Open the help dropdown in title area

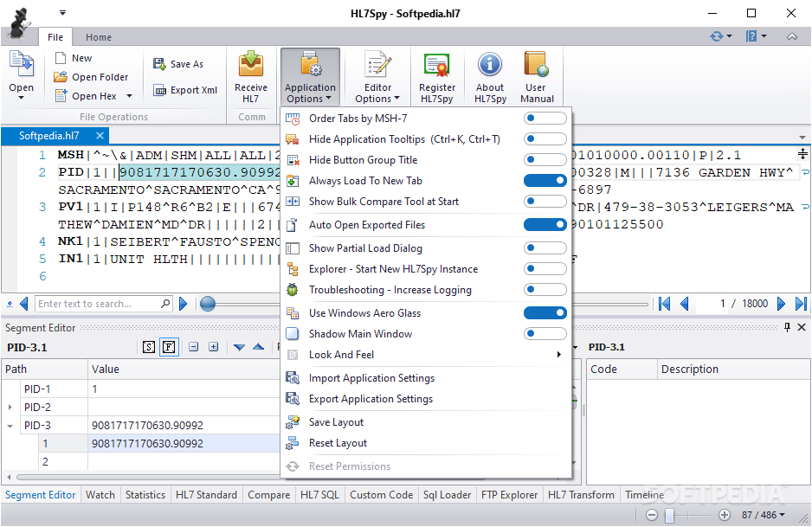(764, 36)
